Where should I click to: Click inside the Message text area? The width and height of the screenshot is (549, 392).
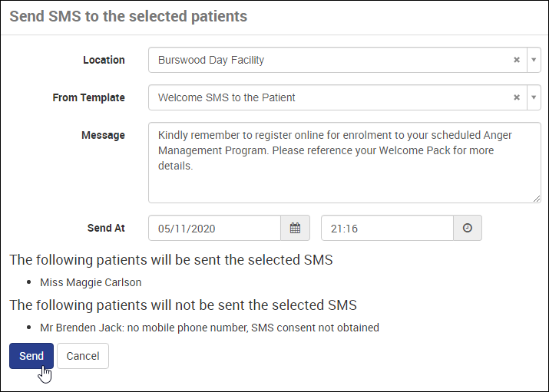point(344,163)
